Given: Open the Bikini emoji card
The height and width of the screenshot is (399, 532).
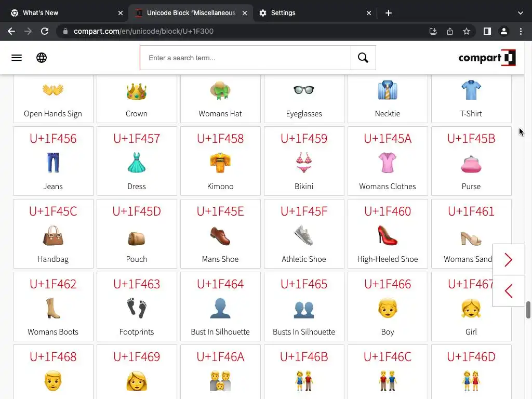Looking at the screenshot, I should pos(304,161).
